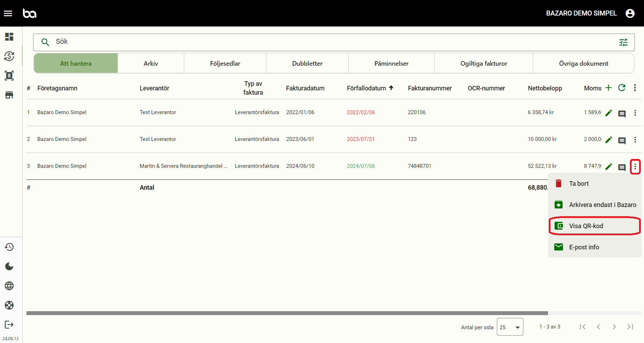Viewport: 644px width, 343px height.
Task: Open the dashboard from the sidebar
Action: tap(9, 37)
